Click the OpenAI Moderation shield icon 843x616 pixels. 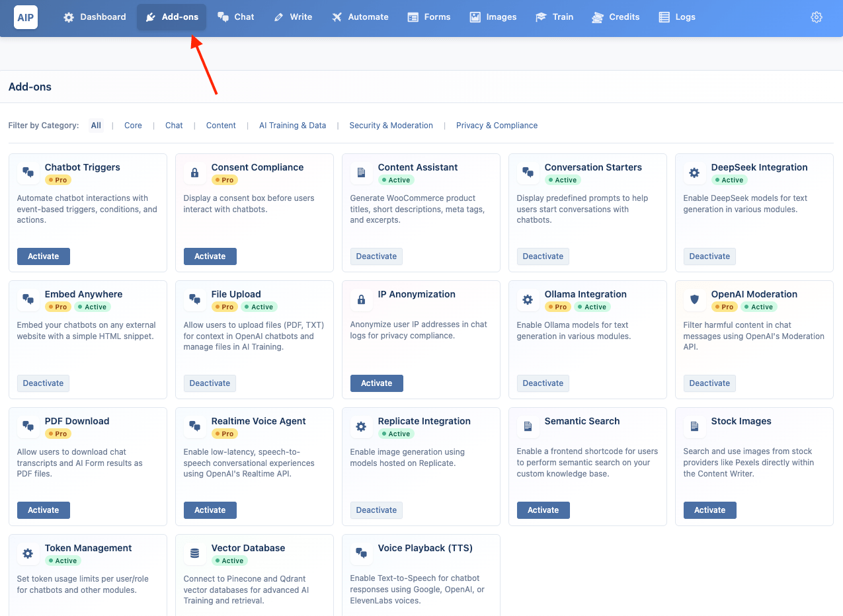click(694, 299)
